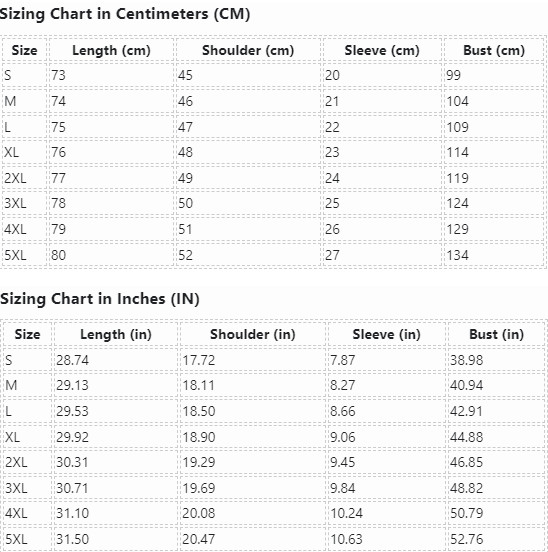Screen dimensions: 548x552
Task: Select the bust value 52.76 cell
Action: pyautogui.click(x=496, y=539)
